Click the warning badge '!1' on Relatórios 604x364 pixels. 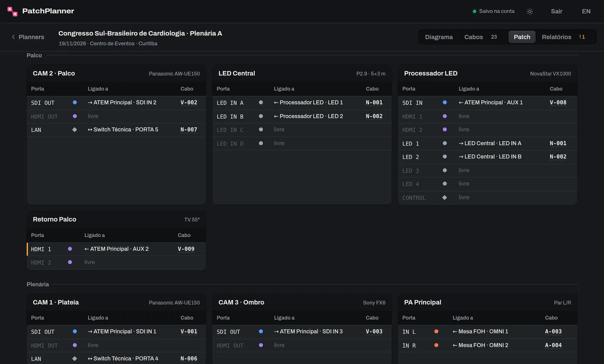(582, 37)
